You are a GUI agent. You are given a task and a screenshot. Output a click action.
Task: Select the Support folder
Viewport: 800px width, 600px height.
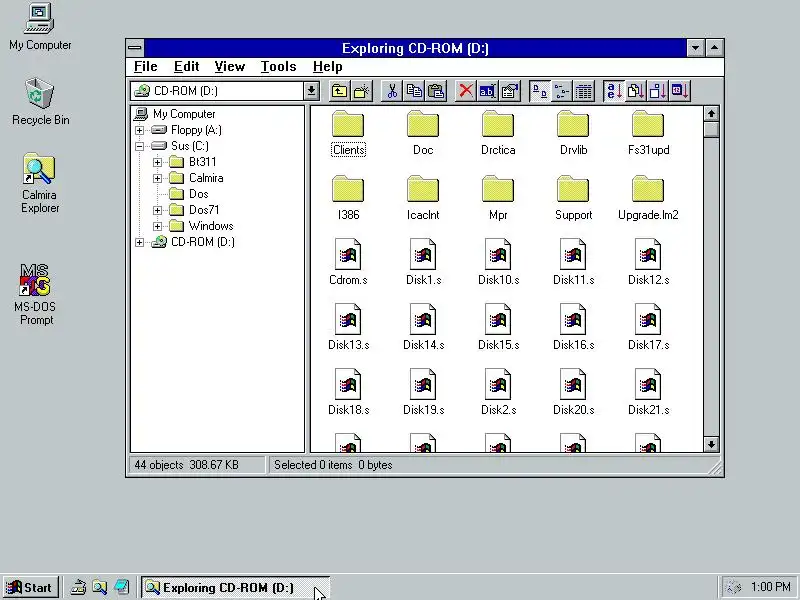[x=573, y=198]
